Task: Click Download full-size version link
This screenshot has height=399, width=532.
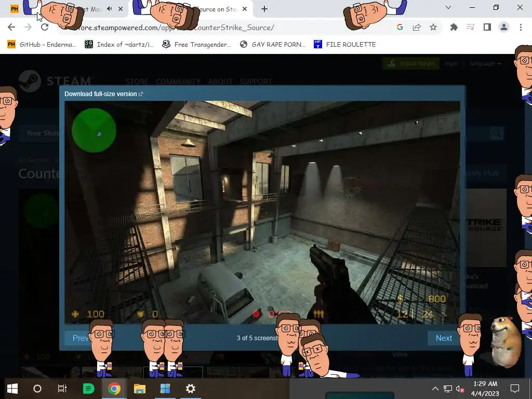Action: tap(103, 94)
